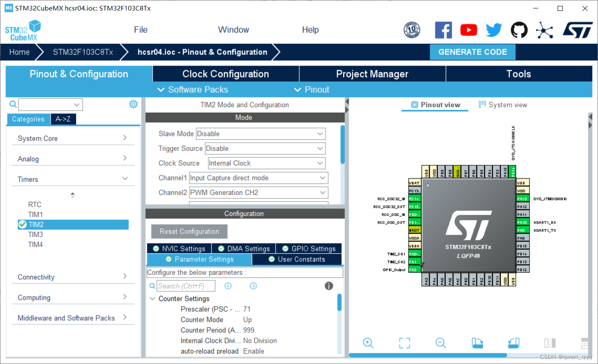Select pin PB12 on the chip

click(x=522, y=270)
